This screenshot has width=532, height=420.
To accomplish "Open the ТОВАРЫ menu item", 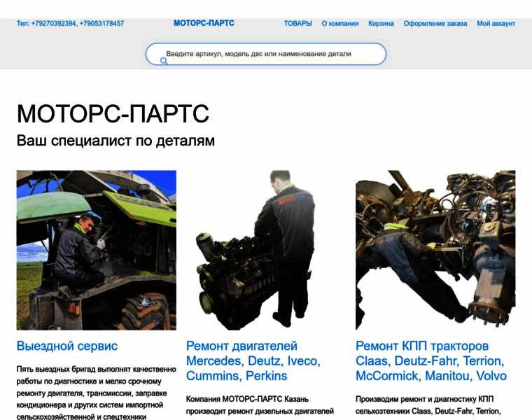I will click(x=297, y=23).
